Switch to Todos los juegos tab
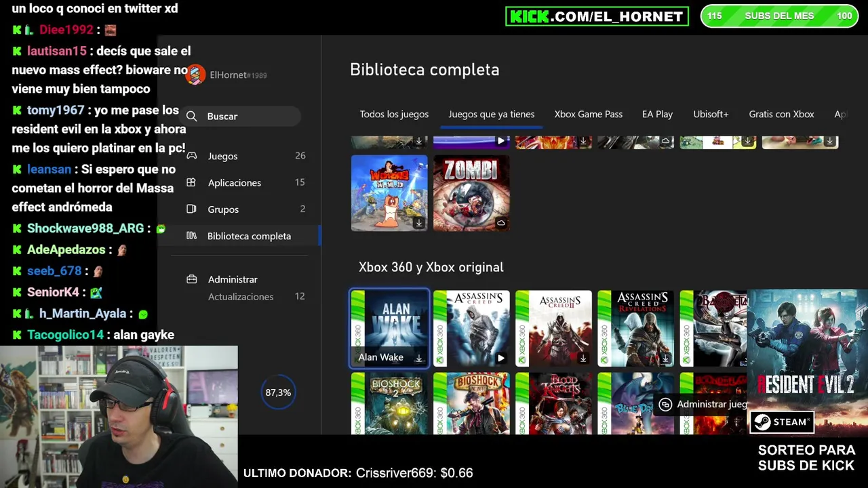This screenshot has height=488, width=868. (394, 114)
